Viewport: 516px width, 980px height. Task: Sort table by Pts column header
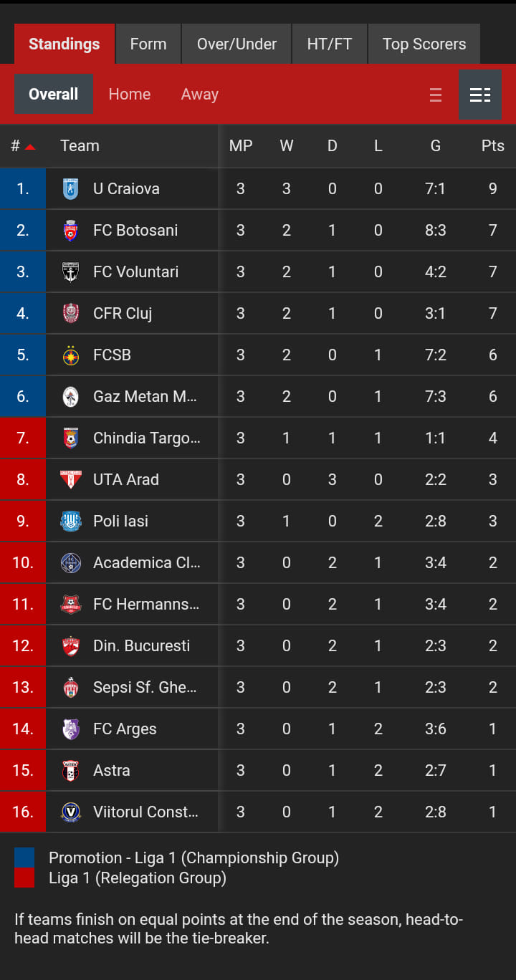point(493,146)
